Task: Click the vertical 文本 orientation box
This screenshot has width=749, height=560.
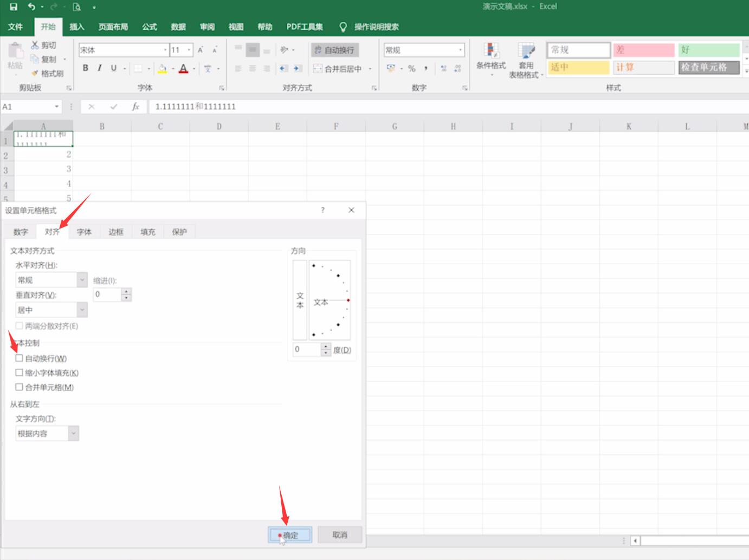Action: pyautogui.click(x=300, y=300)
